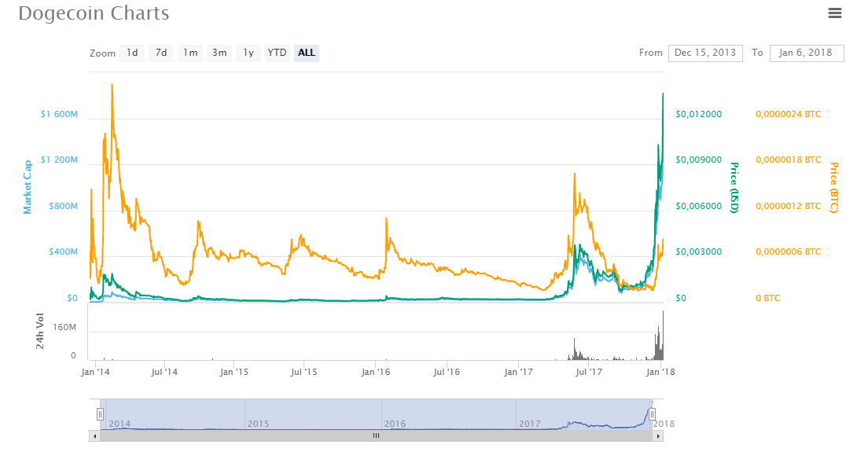
Task: Click the scrollbar left arrow
Action: [94, 436]
